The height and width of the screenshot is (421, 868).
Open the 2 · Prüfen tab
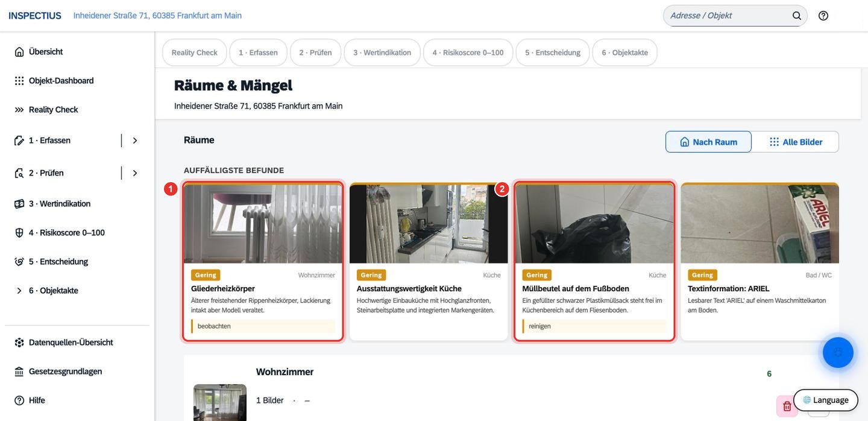tap(315, 52)
